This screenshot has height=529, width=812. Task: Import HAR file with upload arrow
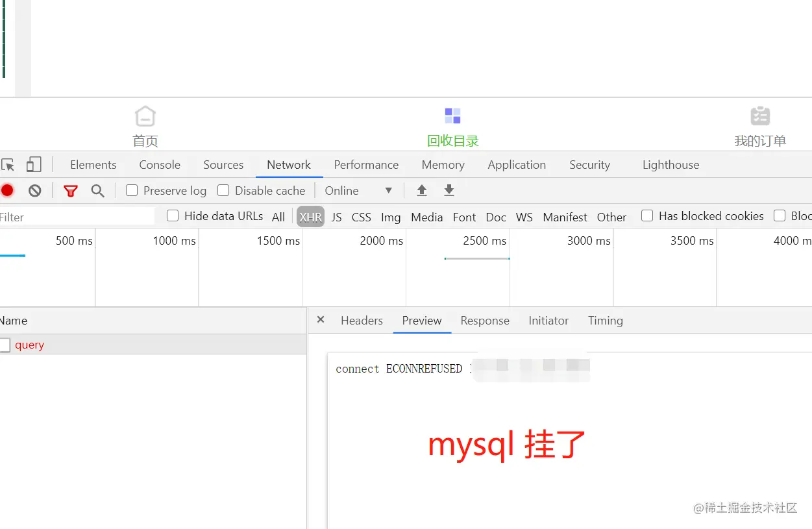[x=422, y=190]
